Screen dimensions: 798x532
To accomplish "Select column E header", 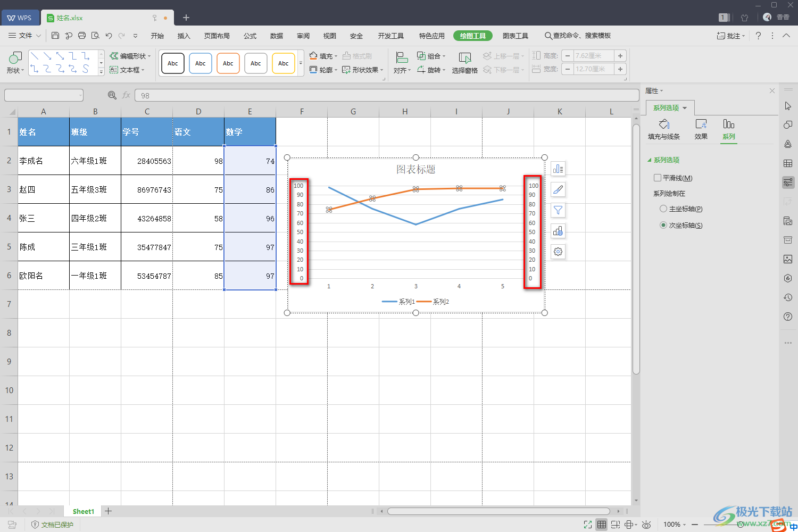I will click(250, 111).
